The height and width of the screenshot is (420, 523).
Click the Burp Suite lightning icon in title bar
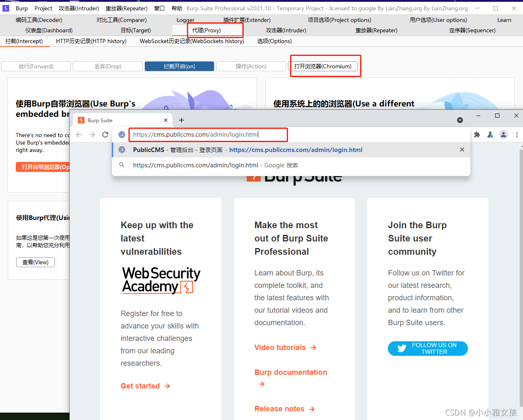coord(6,8)
